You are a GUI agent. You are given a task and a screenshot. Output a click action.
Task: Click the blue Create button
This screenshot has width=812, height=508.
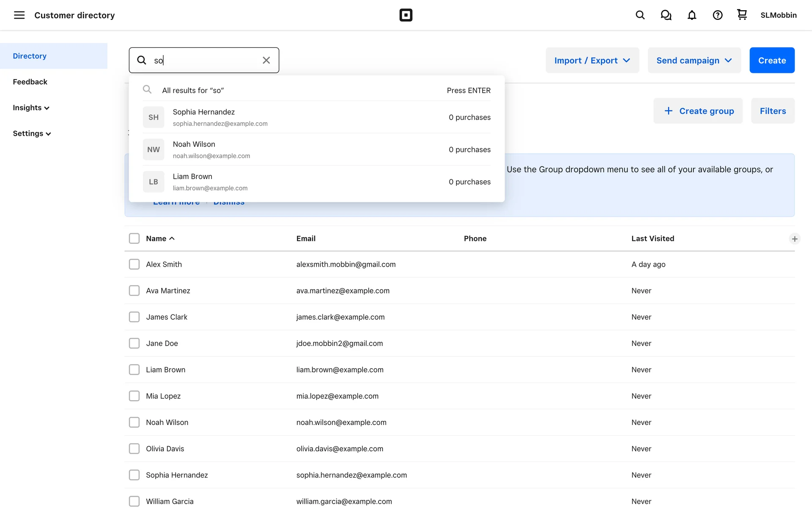pos(771,61)
